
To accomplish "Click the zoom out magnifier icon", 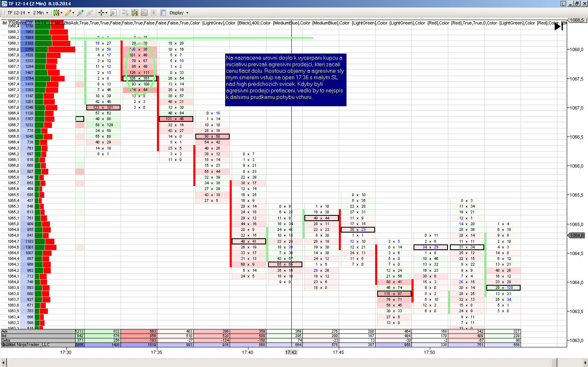I will [90, 13].
